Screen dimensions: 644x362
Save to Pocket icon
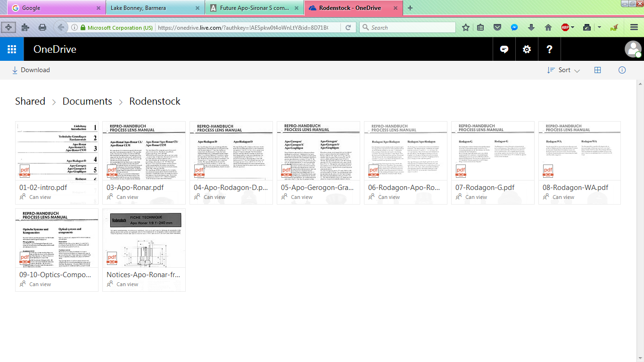[497, 27]
